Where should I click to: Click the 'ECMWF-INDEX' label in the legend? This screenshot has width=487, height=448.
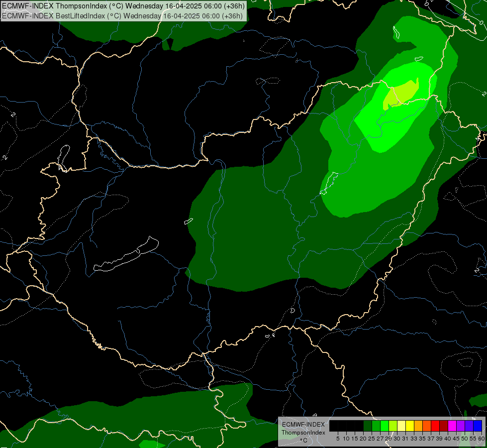pyautogui.click(x=303, y=425)
